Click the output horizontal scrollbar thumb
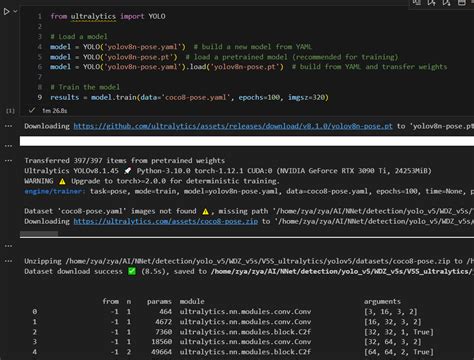Screen dimensions: 474x360 coord(39,234)
